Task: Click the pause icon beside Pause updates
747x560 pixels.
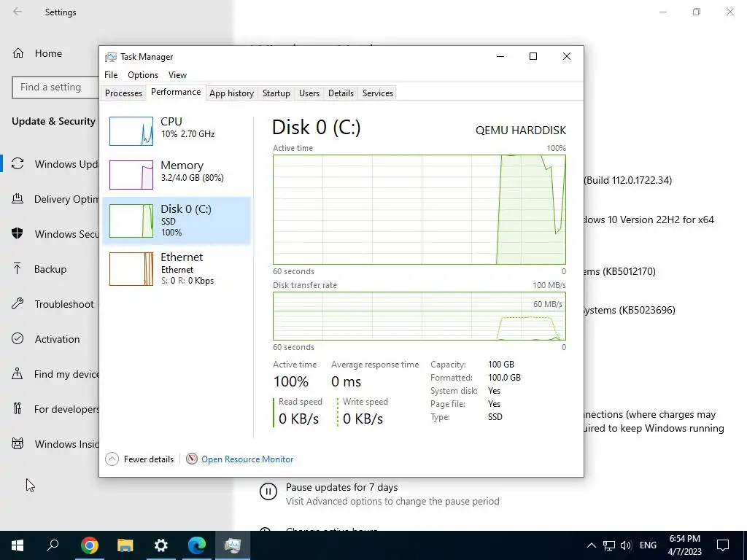Action: [268, 491]
